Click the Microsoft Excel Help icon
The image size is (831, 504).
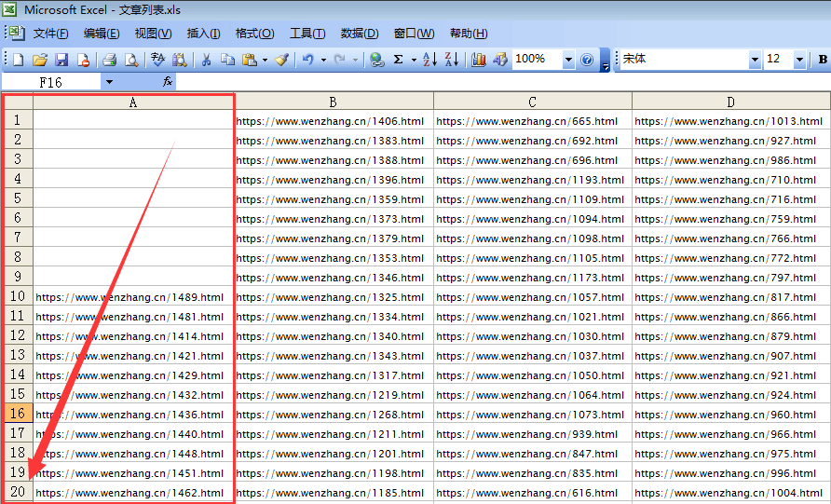[587, 60]
